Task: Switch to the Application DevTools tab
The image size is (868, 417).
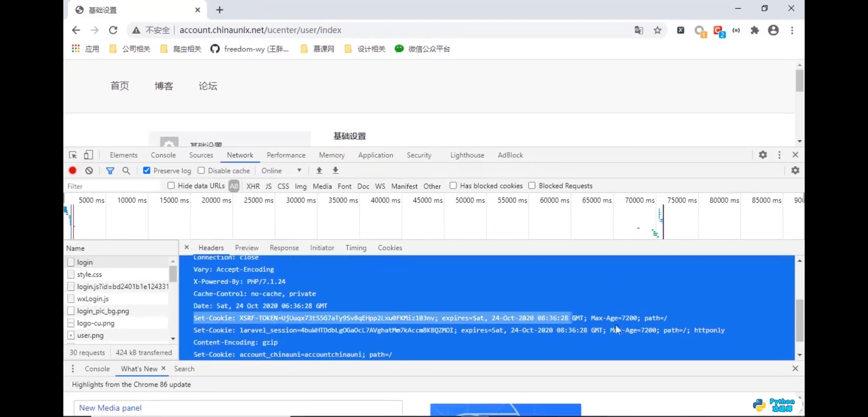Action: (x=375, y=155)
